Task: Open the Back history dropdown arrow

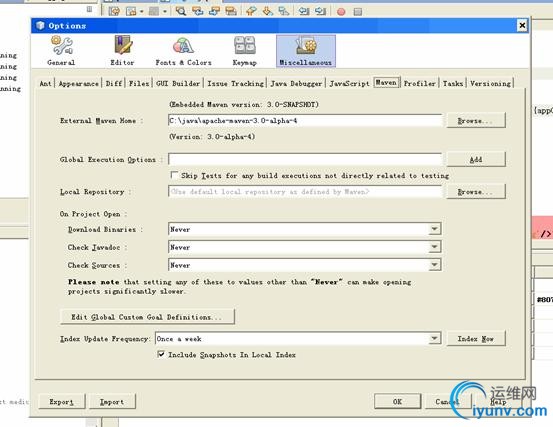Action: pyautogui.click(x=141, y=12)
